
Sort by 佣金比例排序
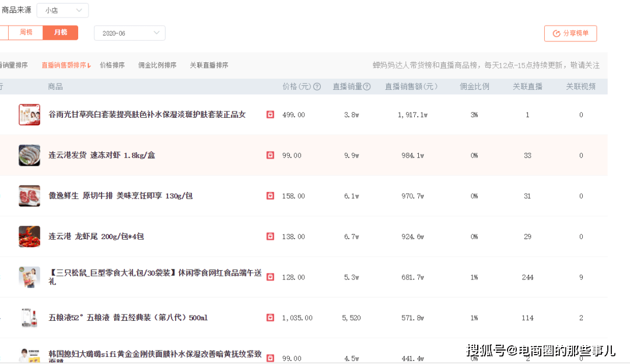click(x=157, y=65)
